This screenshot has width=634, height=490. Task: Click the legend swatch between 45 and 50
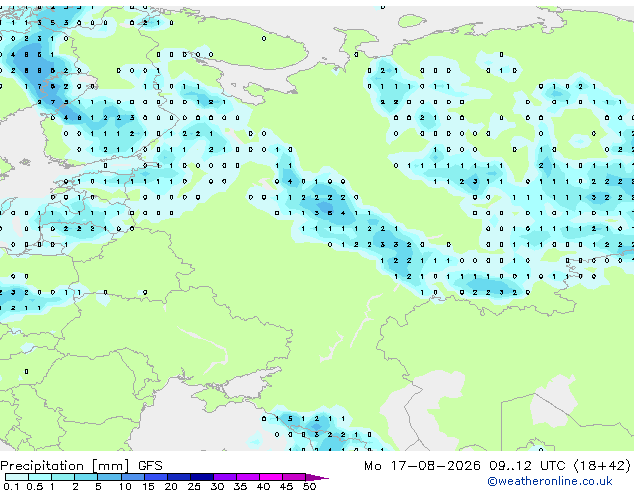(x=294, y=477)
